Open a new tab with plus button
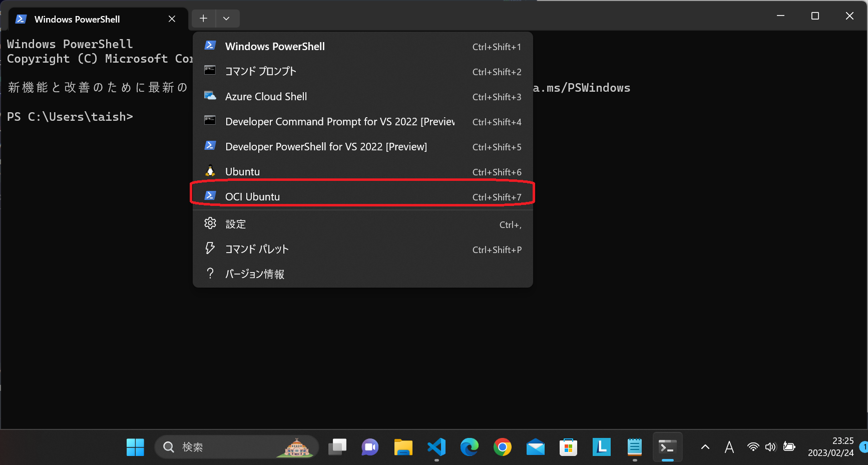868x465 pixels. coord(203,19)
